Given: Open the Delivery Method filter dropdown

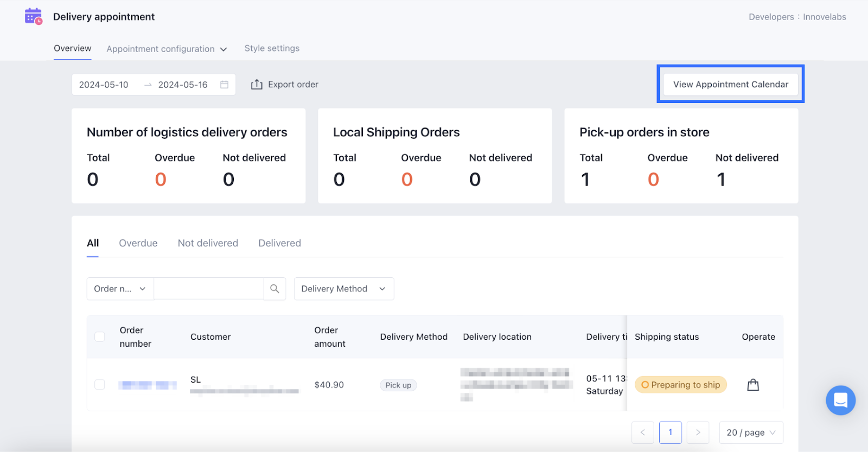Looking at the screenshot, I should [x=343, y=289].
